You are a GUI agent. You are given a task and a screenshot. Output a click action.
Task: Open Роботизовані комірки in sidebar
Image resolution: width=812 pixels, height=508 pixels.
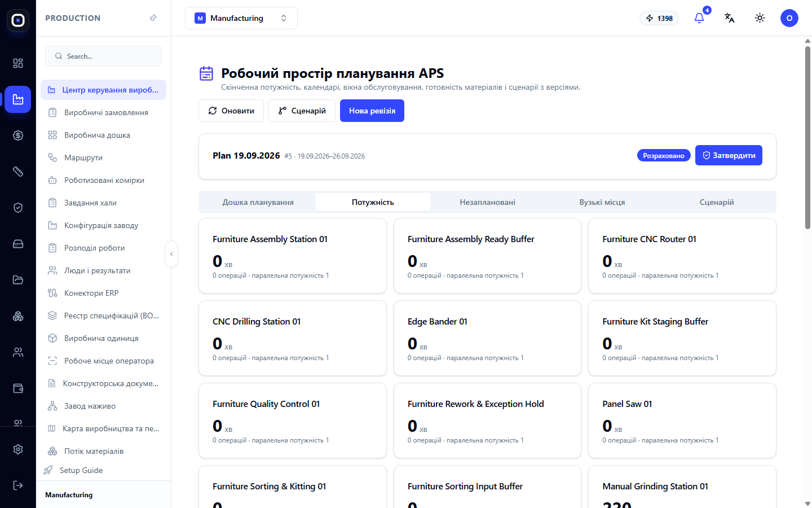(x=104, y=180)
